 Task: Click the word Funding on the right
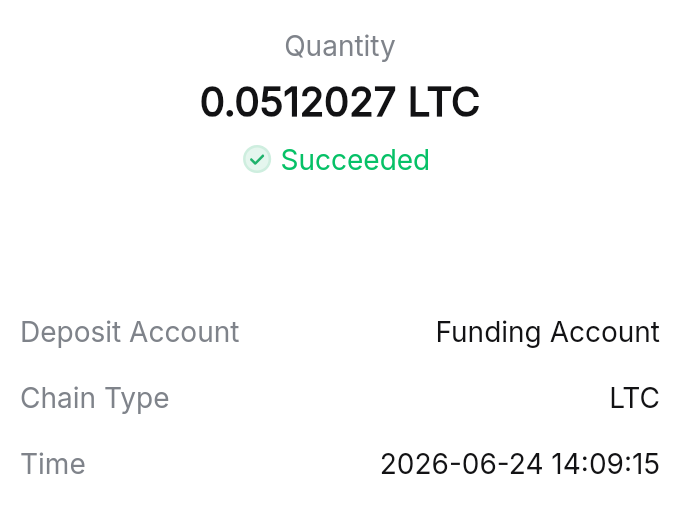click(488, 333)
